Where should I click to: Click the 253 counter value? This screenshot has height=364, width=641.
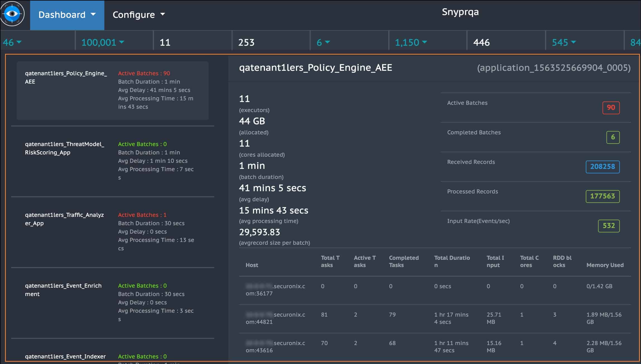coord(246,42)
